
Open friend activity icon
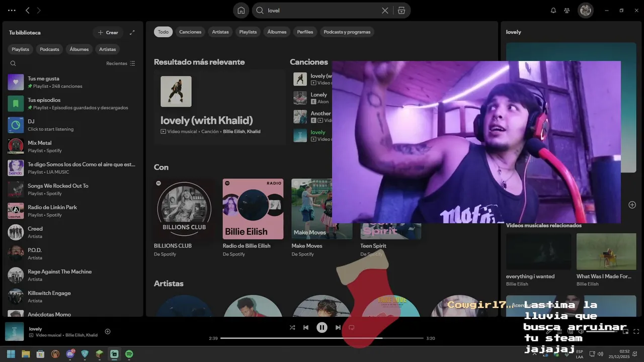(567, 10)
